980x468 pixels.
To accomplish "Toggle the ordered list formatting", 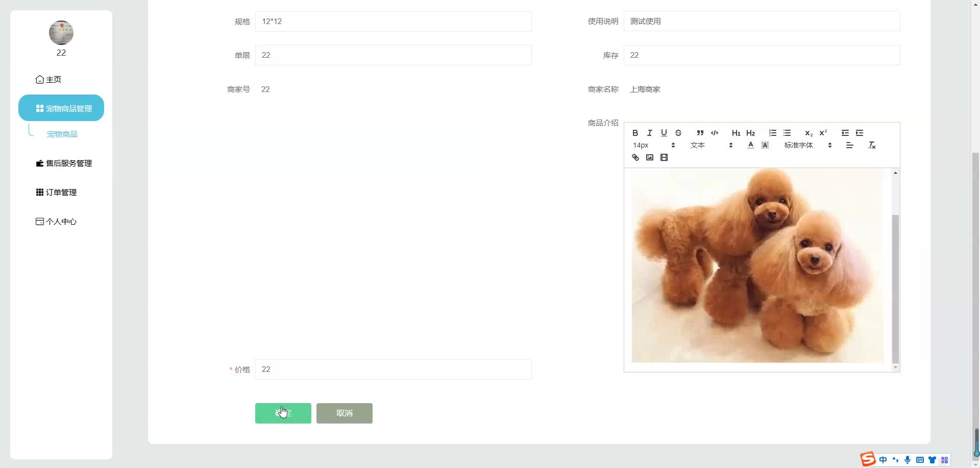I will (772, 133).
